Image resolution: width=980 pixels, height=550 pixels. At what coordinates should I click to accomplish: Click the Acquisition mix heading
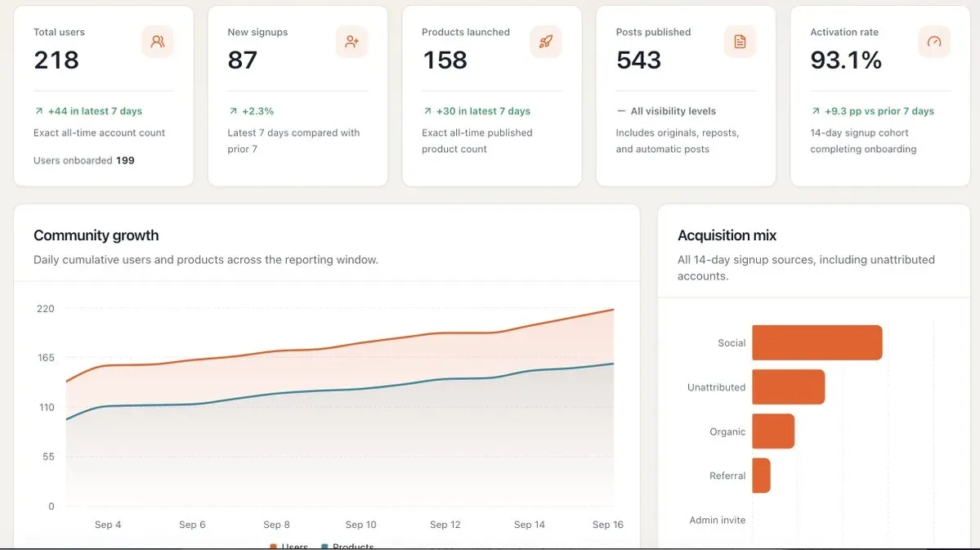727,235
